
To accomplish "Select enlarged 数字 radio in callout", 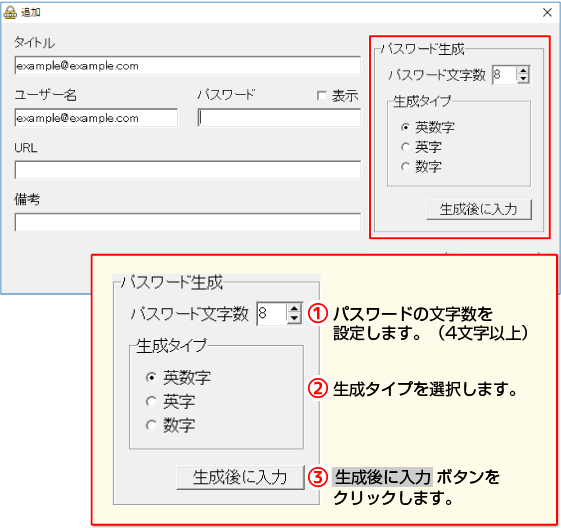I will pyautogui.click(x=151, y=425).
